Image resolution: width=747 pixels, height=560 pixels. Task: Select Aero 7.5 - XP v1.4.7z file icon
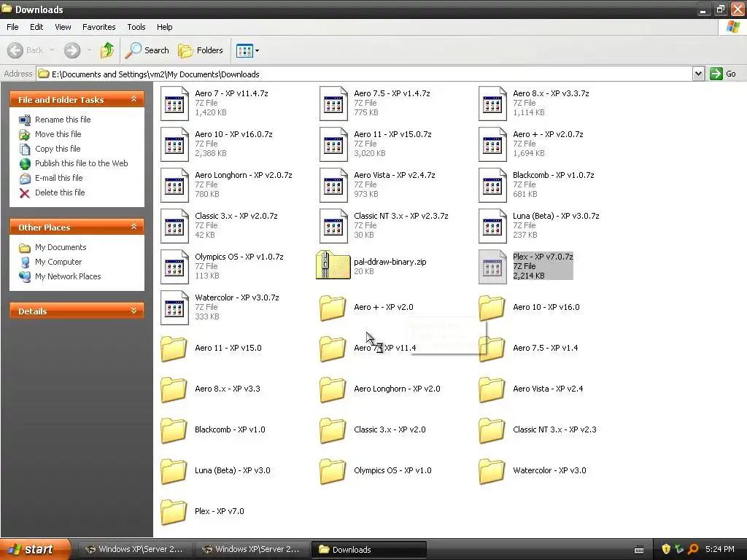click(333, 104)
